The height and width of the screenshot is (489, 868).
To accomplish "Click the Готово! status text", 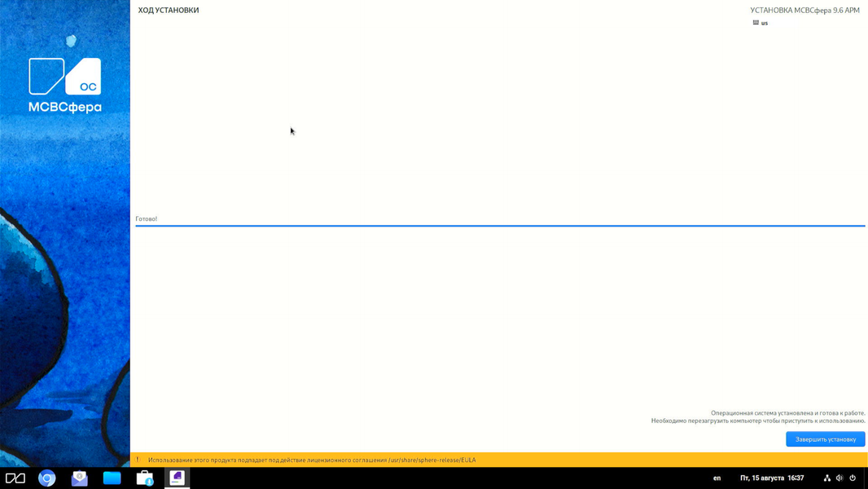I will point(146,218).
